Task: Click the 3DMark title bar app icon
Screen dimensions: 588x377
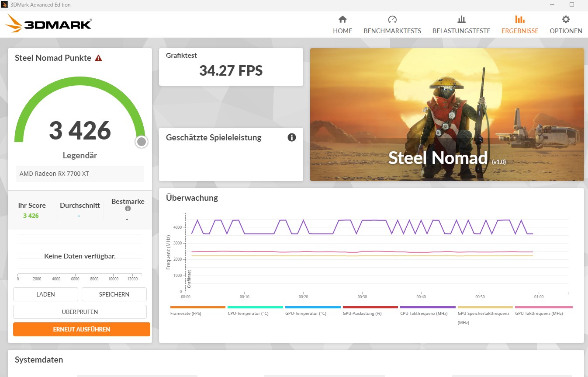Action: click(4, 5)
